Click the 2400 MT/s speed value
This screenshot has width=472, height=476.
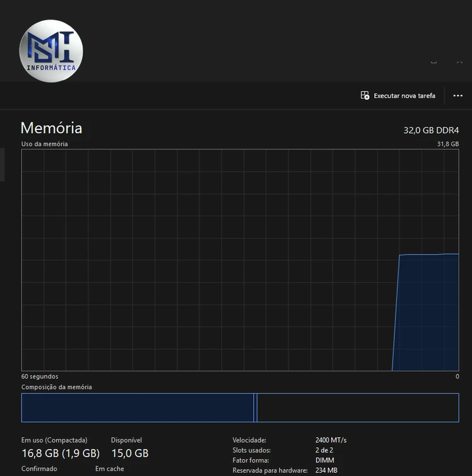click(x=331, y=440)
